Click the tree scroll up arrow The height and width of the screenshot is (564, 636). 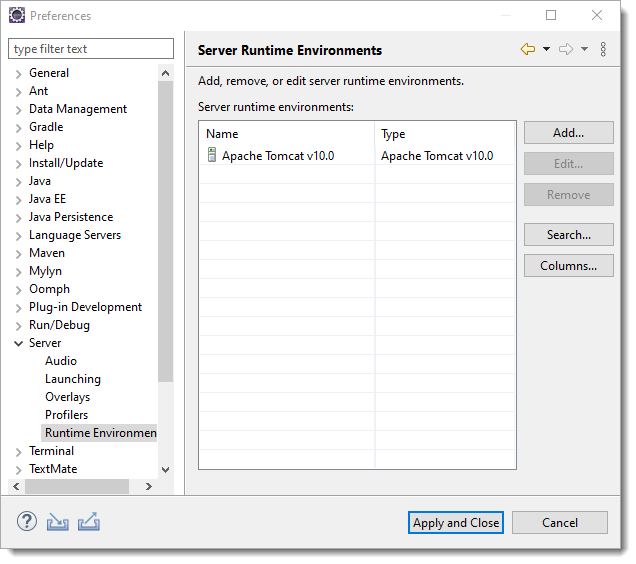coord(165,73)
